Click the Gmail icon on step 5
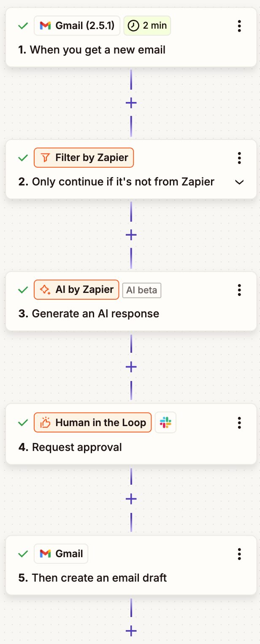Screen dimensions: 260x644 coord(46,553)
